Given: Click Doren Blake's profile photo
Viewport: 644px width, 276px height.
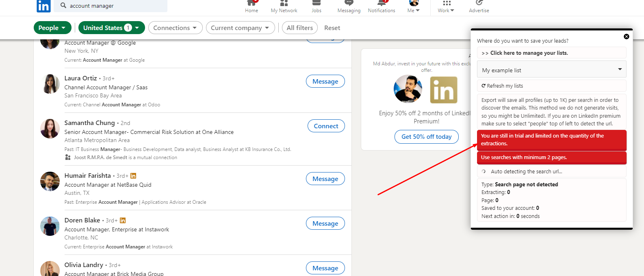Looking at the screenshot, I should click(x=50, y=226).
